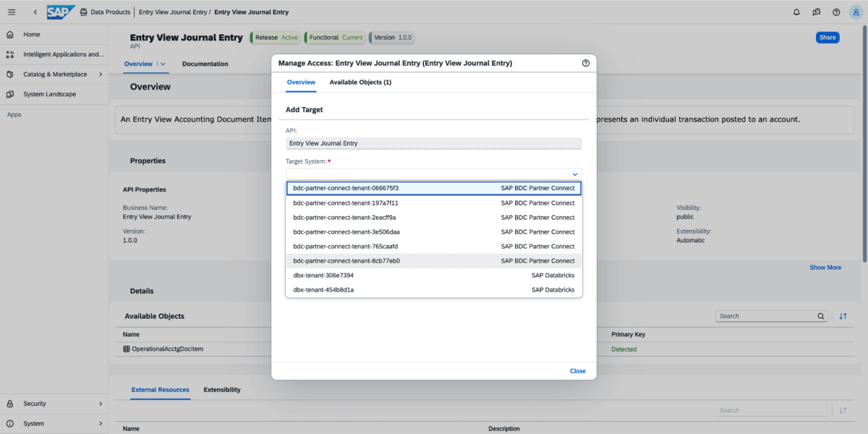
Task: Click the back arrow in header
Action: [x=35, y=12]
